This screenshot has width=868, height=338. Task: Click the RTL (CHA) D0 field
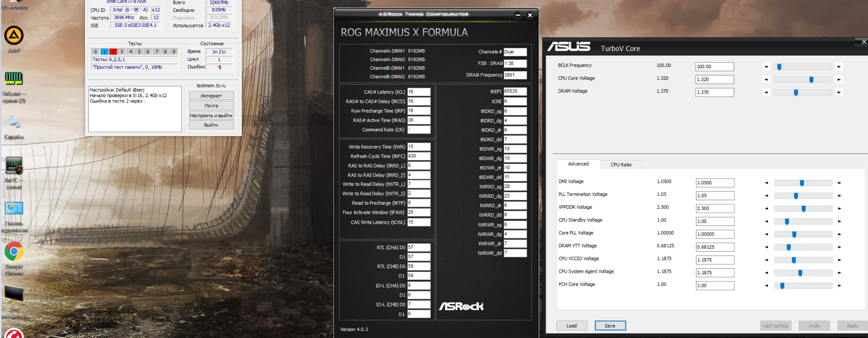[419, 248]
